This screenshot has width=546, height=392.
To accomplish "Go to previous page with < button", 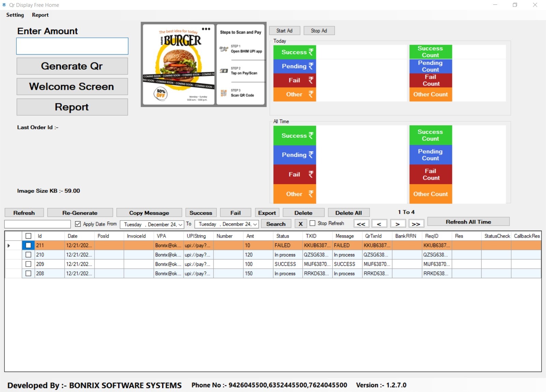I will pos(379,224).
